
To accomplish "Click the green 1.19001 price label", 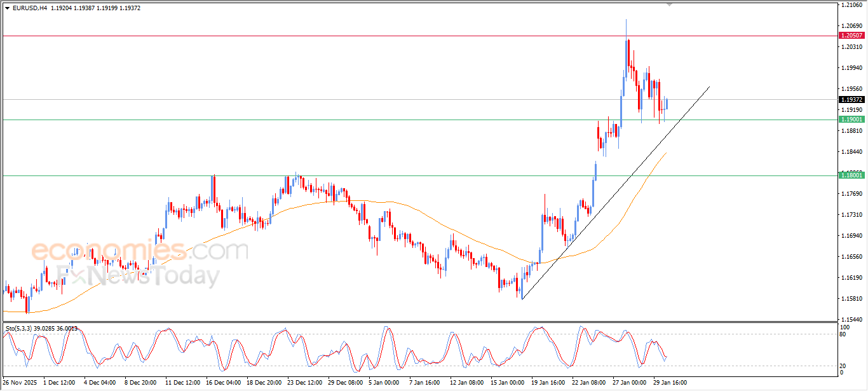I will (851, 120).
